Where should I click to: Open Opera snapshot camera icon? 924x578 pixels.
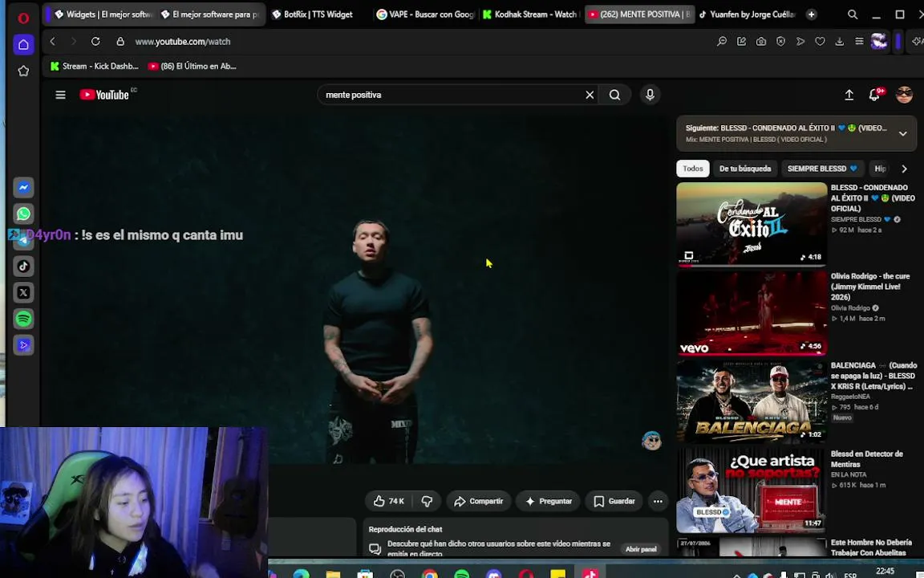tap(761, 41)
